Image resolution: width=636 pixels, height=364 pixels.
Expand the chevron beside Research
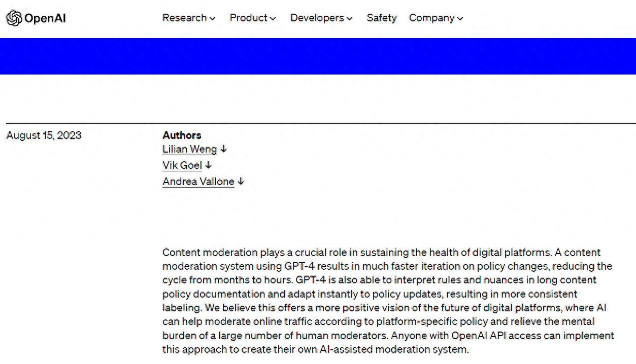pos(213,19)
